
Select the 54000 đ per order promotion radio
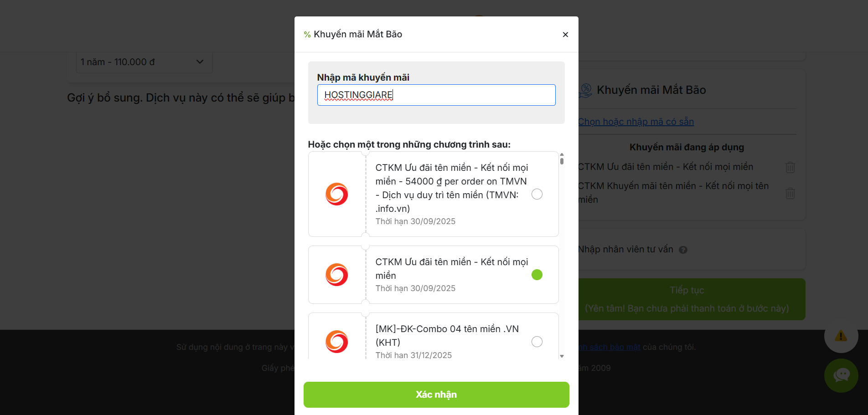[x=537, y=194]
